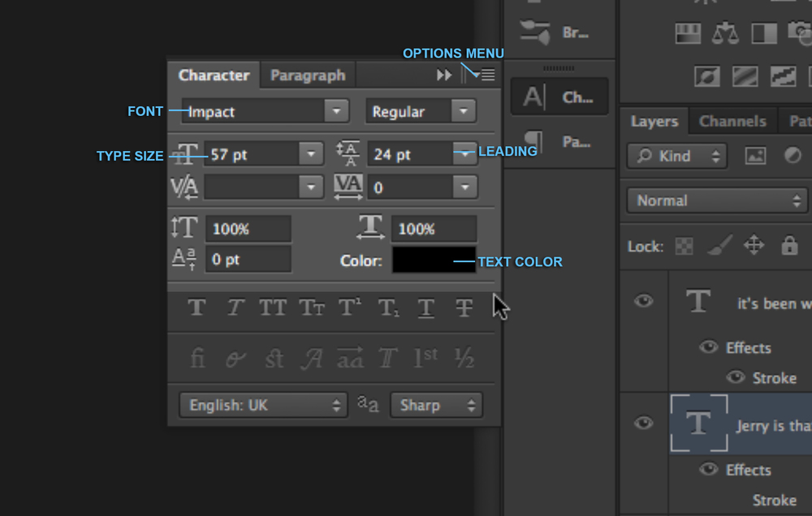Enable Discretionary Ligatures (st) feature
812x516 pixels.
tap(274, 358)
